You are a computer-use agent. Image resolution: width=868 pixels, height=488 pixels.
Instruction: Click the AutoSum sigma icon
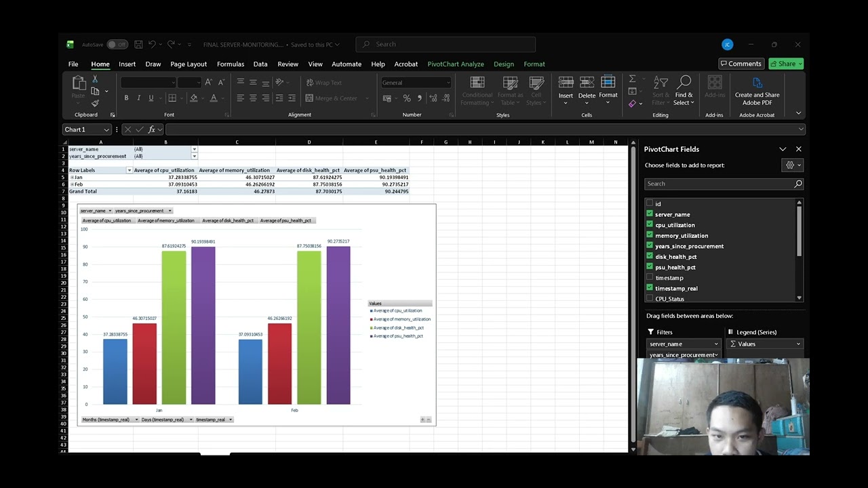click(632, 79)
